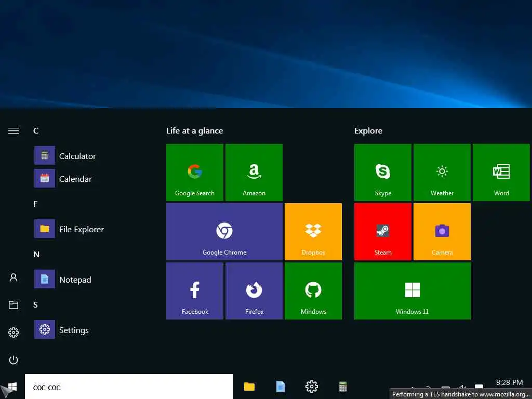Click the user account icon in the sidebar
The height and width of the screenshot is (399, 532).
click(x=14, y=278)
